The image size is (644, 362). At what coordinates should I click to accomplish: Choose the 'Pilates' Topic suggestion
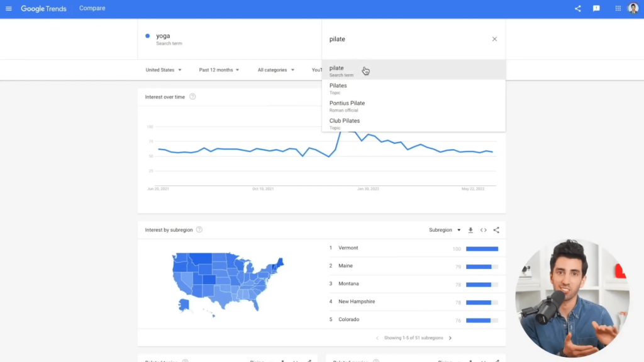click(x=338, y=89)
